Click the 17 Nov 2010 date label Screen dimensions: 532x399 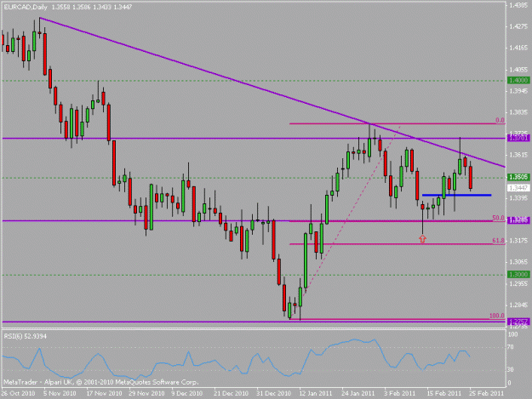pyautogui.click(x=104, y=394)
